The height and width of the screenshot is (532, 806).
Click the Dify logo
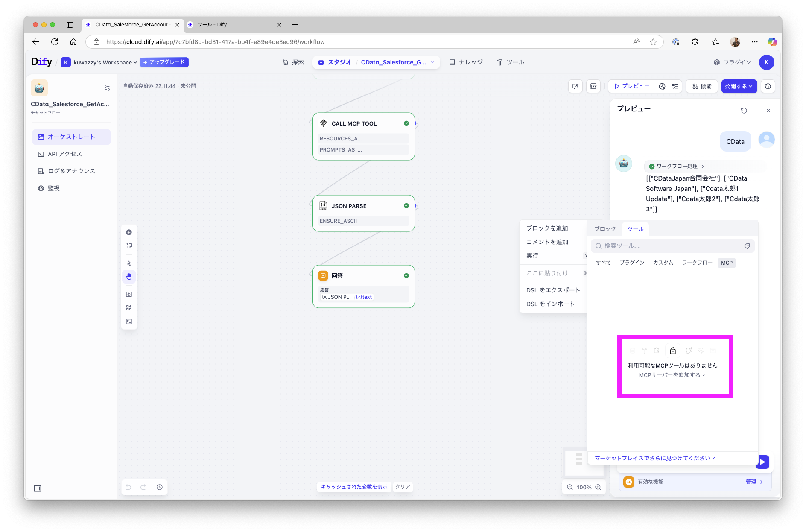click(41, 62)
